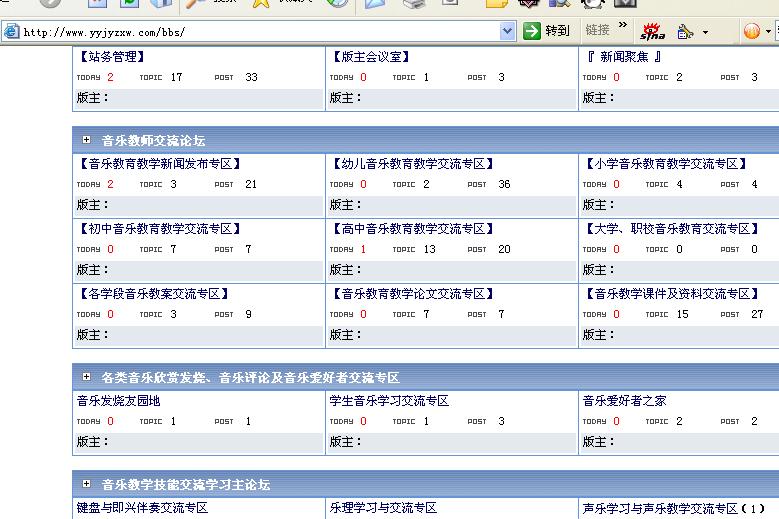Image resolution: width=779 pixels, height=519 pixels.
Task: Open dropdown arrow beside orange globe icon
Action: pos(768,32)
